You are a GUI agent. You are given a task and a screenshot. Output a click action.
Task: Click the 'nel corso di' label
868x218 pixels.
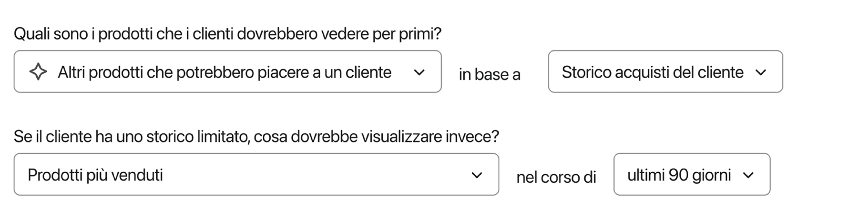pos(556,177)
